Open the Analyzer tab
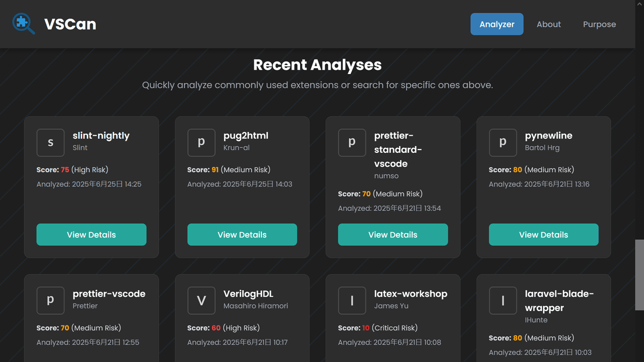Viewport: 644px width, 362px height. [x=497, y=24]
